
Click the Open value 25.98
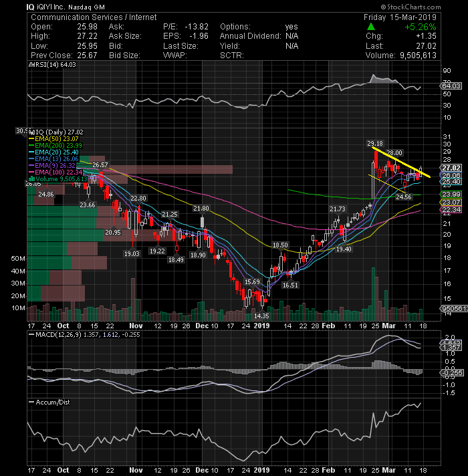[87, 27]
